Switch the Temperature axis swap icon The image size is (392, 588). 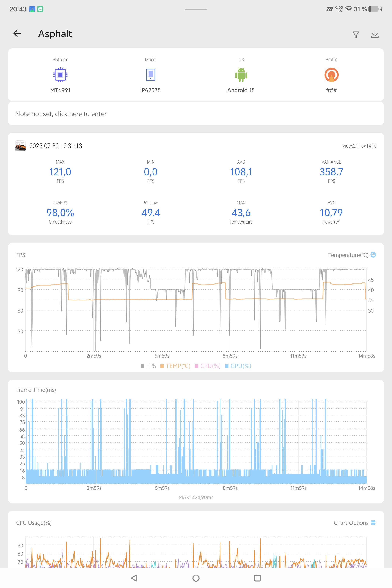(373, 255)
